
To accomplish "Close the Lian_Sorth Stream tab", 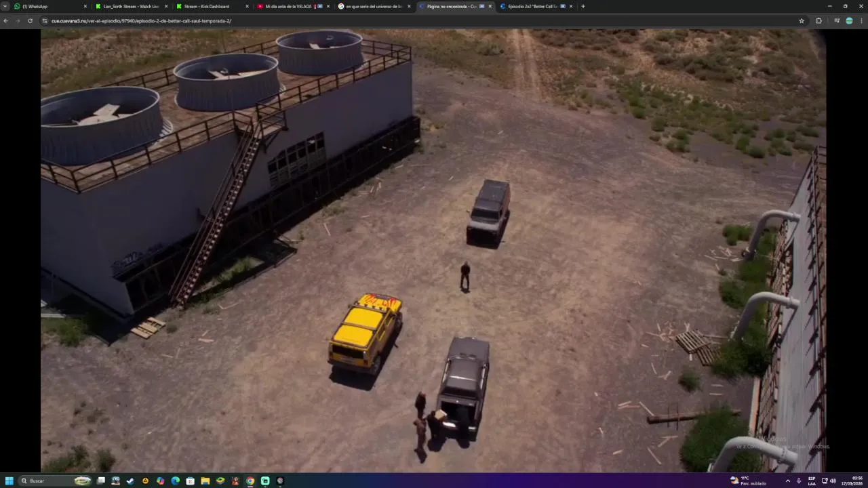I will [x=166, y=6].
